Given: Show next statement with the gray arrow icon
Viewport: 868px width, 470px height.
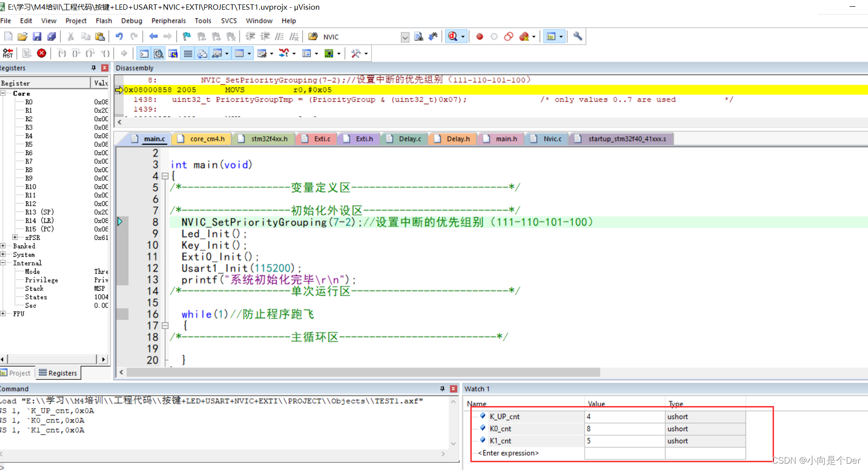Looking at the screenshot, I should 124,53.
